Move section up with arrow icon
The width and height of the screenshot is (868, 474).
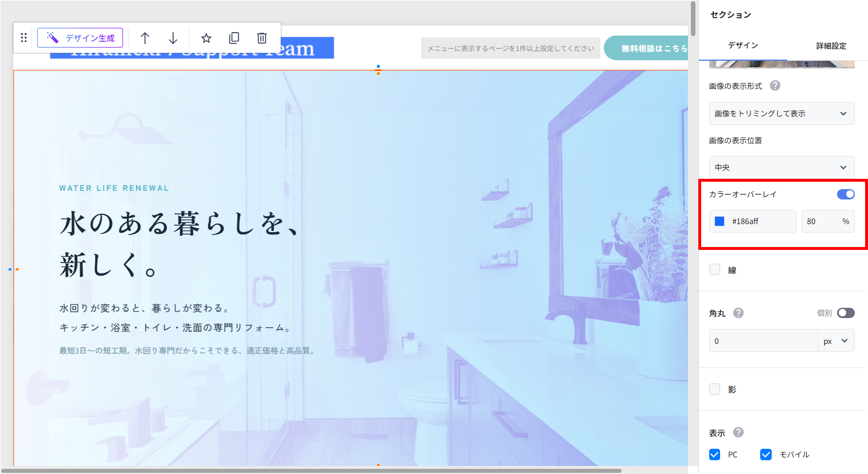pos(145,38)
